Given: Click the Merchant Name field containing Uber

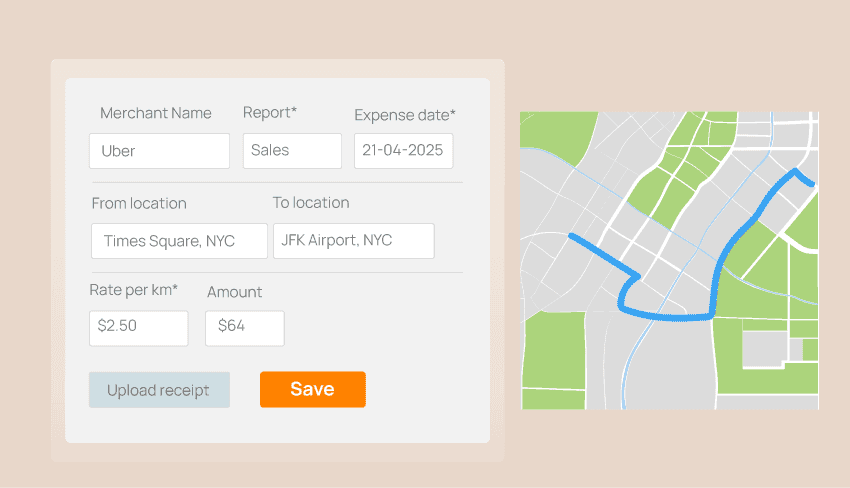Looking at the screenshot, I should pos(159,151).
